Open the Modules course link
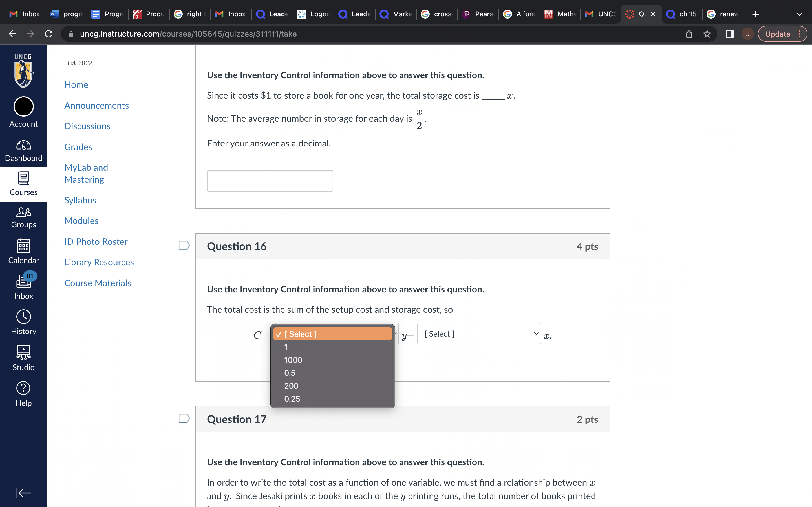Screen dimensions: 812x507 tap(81, 221)
